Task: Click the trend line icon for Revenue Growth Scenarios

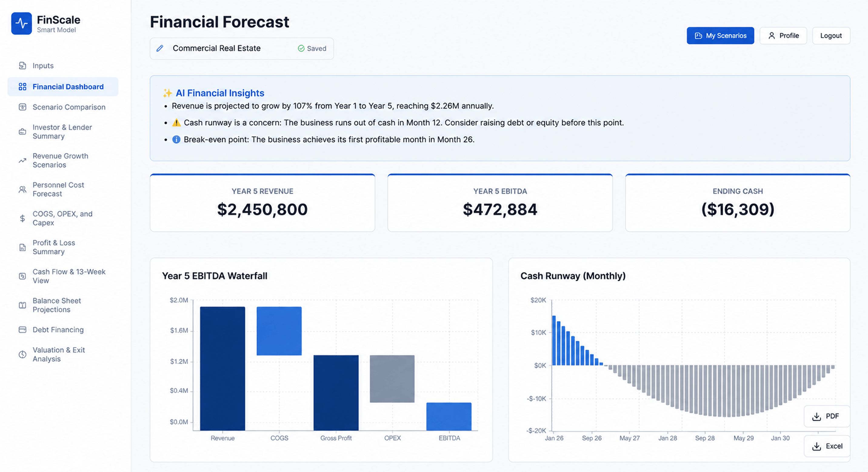Action: (22, 160)
